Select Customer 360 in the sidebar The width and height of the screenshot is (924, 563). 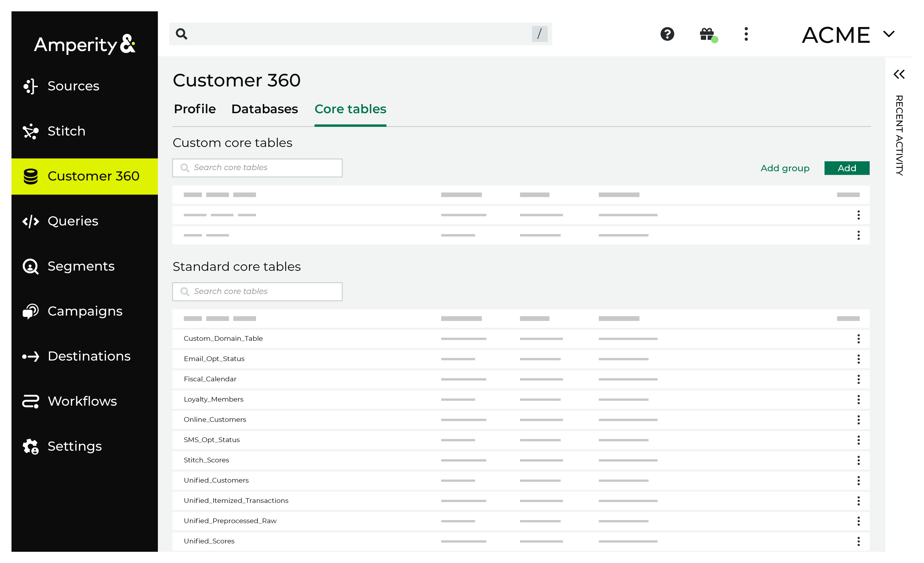[84, 176]
